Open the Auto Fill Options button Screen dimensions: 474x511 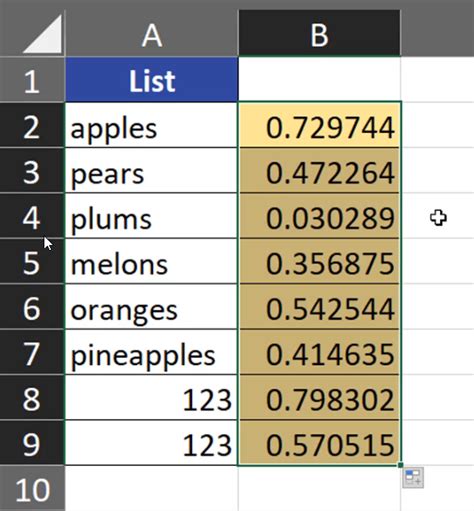point(413,477)
